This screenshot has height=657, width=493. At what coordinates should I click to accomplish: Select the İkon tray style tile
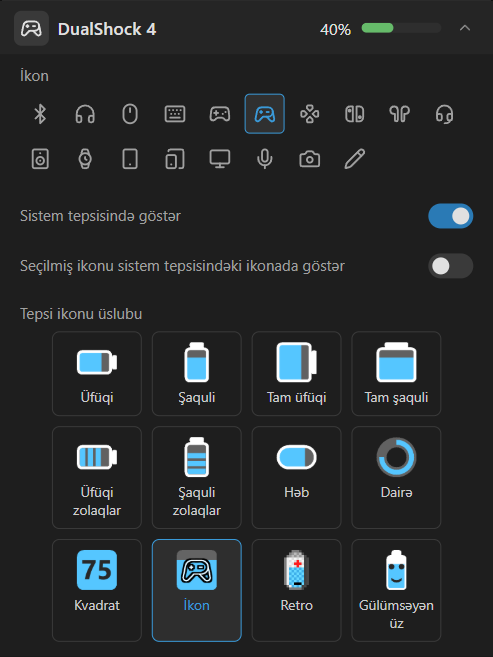tap(196, 590)
